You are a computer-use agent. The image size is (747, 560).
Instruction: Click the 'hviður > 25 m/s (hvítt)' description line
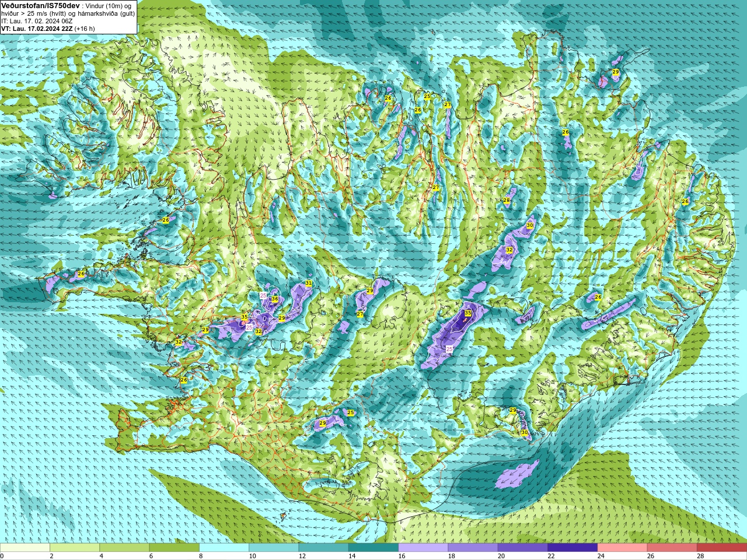click(68, 13)
